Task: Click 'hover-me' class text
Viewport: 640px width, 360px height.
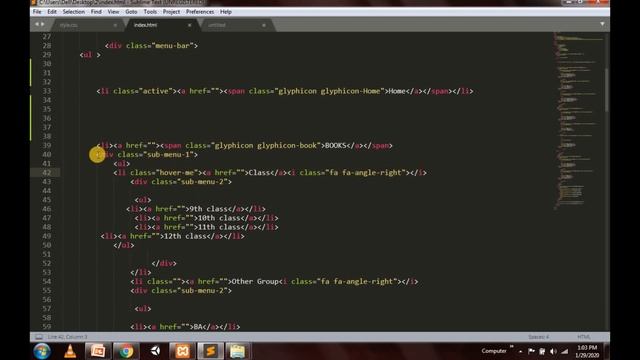Action: tap(177, 173)
